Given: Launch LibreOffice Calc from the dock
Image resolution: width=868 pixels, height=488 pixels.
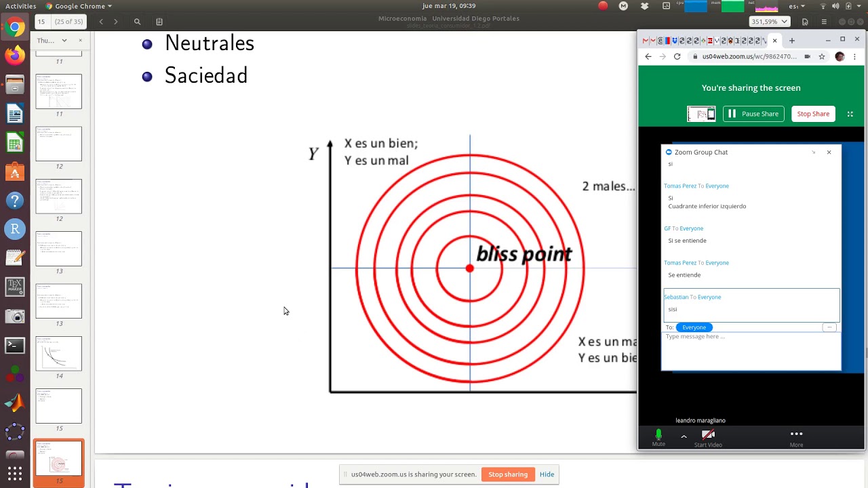Looking at the screenshot, I should (x=15, y=143).
